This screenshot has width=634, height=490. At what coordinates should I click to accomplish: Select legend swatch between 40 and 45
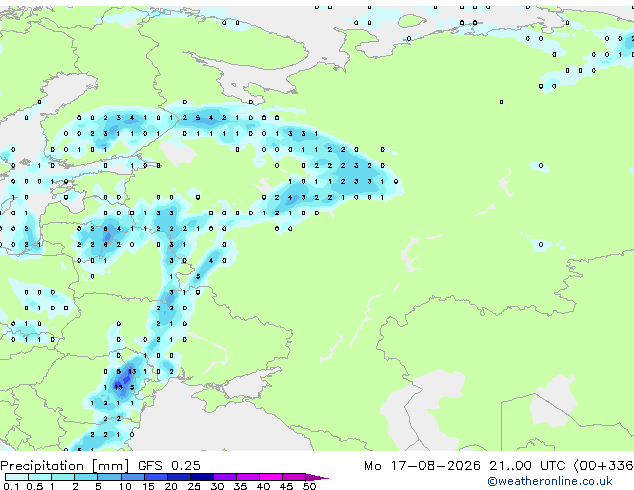(x=271, y=477)
